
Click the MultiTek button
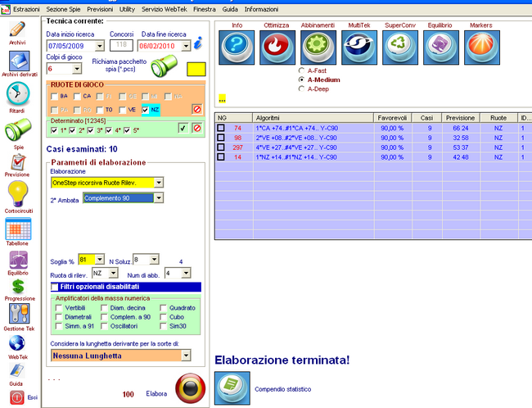point(359,48)
